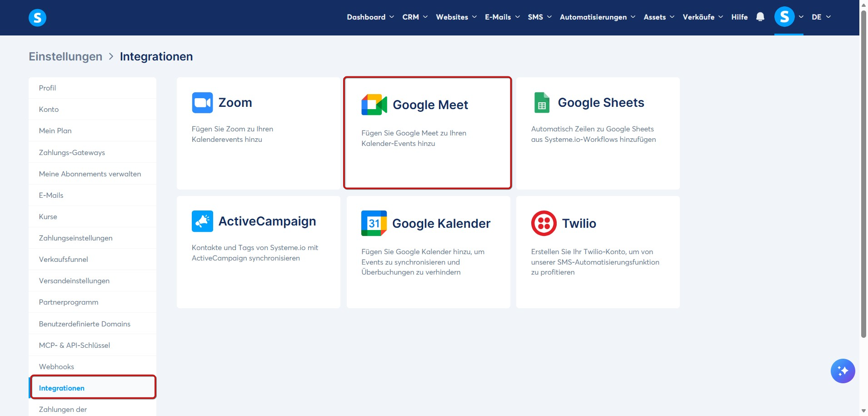Viewport: 868px width, 416px height.
Task: Open Verkaufsfunnel settings
Action: pyautogui.click(x=93, y=259)
